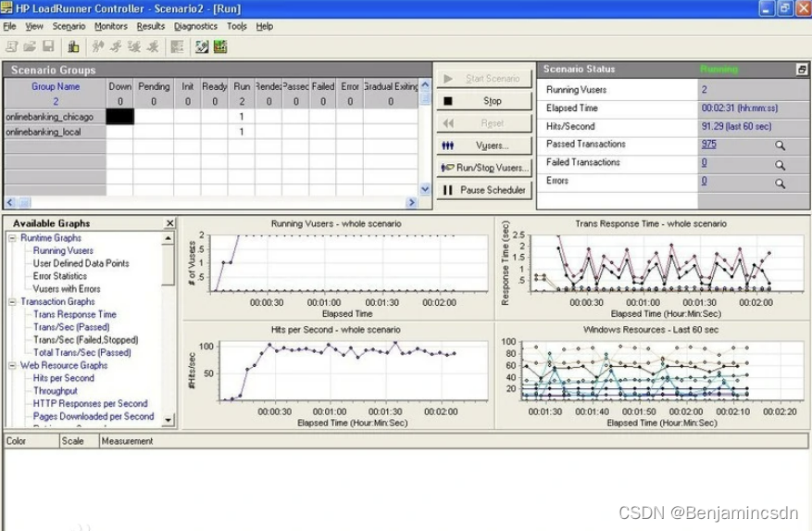Pause the Scheduler
The height and width of the screenshot is (531, 812).
tap(484, 190)
